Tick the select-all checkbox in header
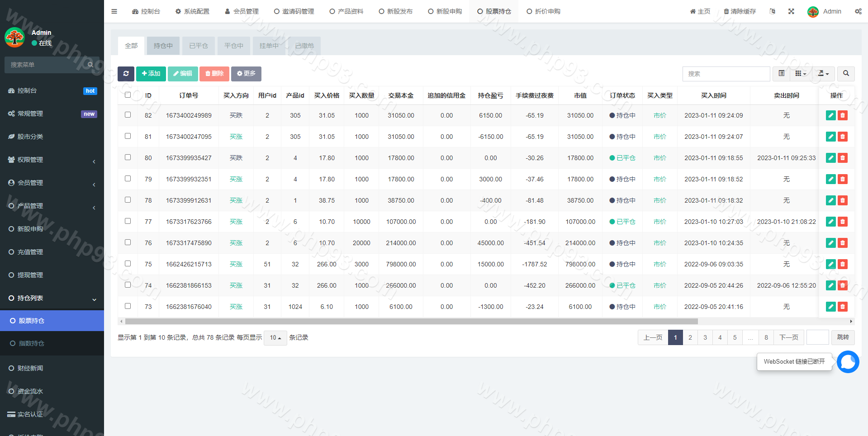The width and height of the screenshot is (868, 436). (x=128, y=95)
